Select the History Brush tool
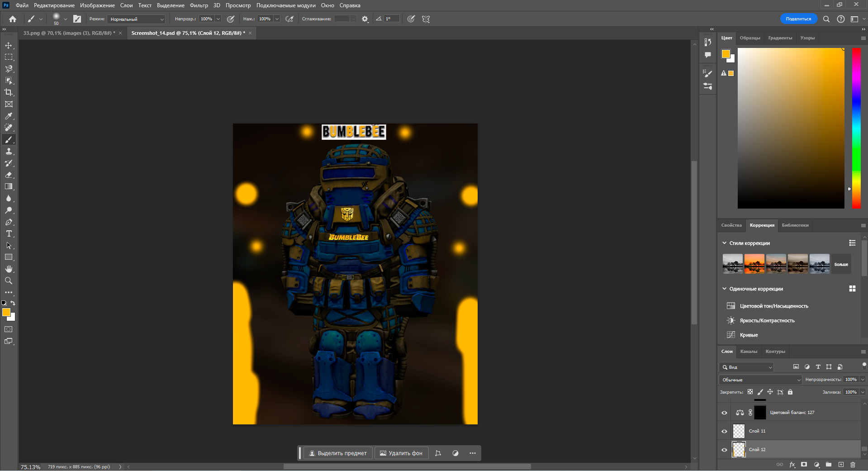 (x=9, y=163)
